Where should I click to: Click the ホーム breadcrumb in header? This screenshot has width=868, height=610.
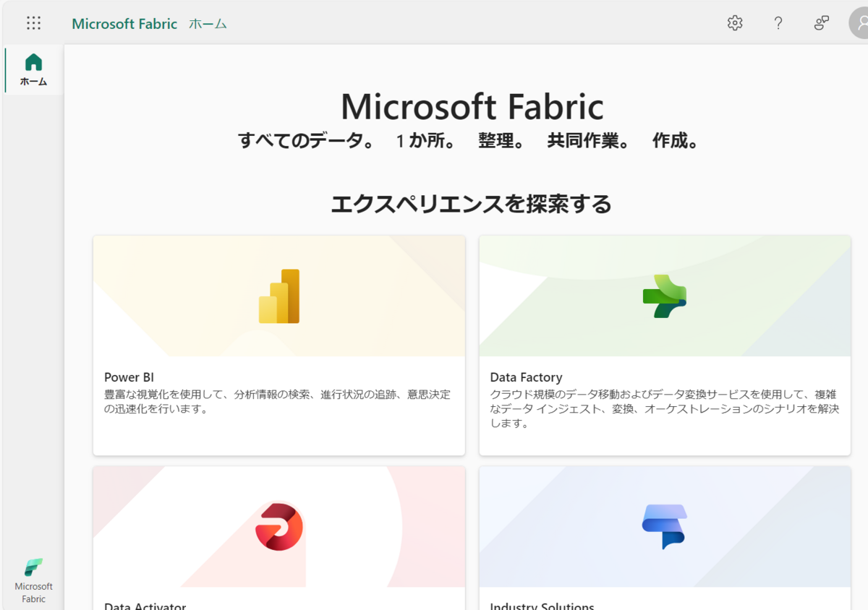(208, 24)
